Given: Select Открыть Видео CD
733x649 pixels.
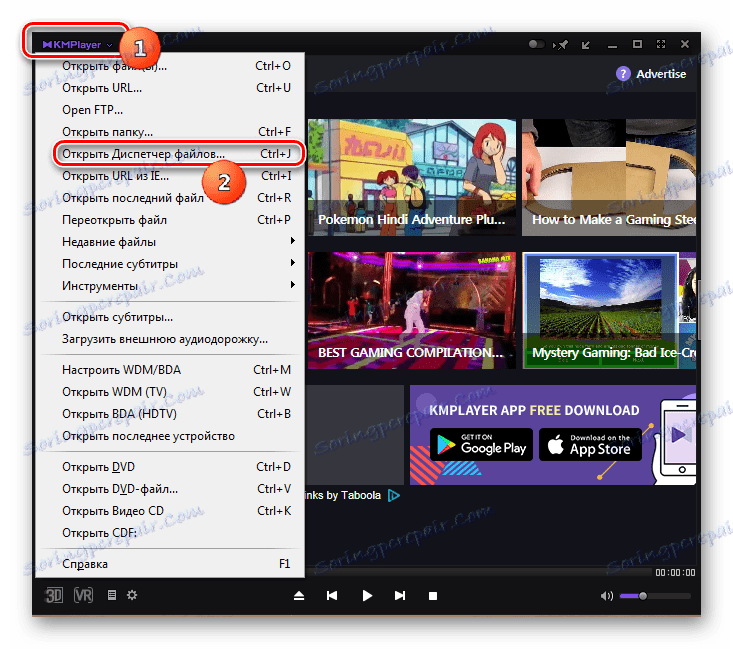Looking at the screenshot, I should (x=170, y=511).
